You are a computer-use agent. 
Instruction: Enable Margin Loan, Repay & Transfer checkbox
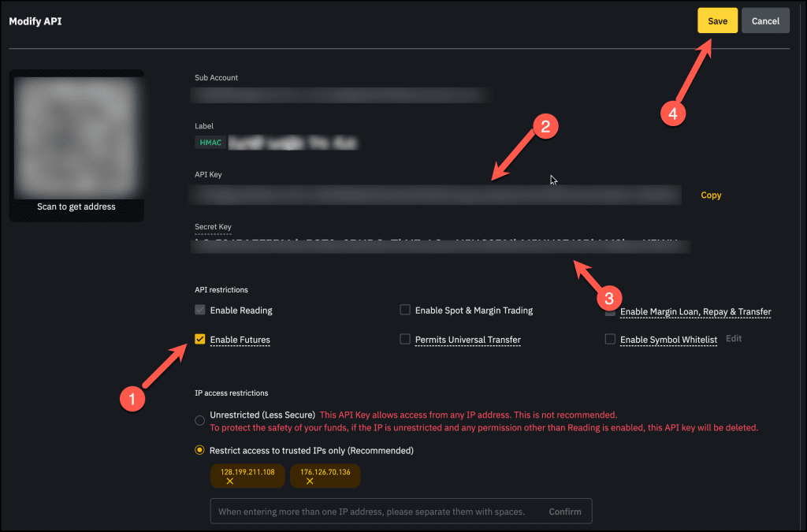[x=610, y=312]
